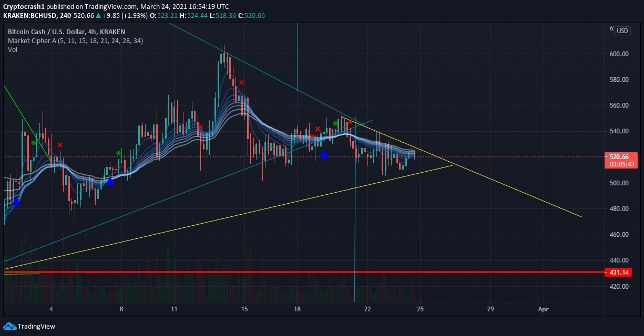
Task: Click the 22 date label on time axis
Action: point(367,310)
